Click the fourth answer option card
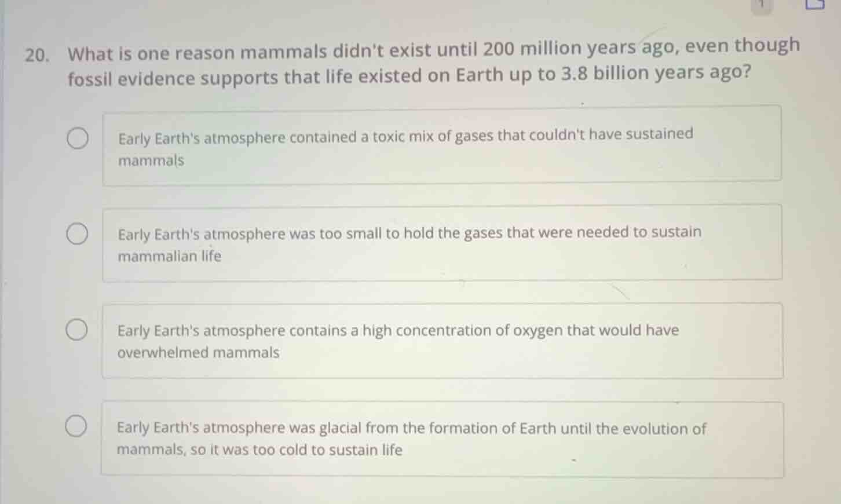841x504 pixels. point(443,439)
